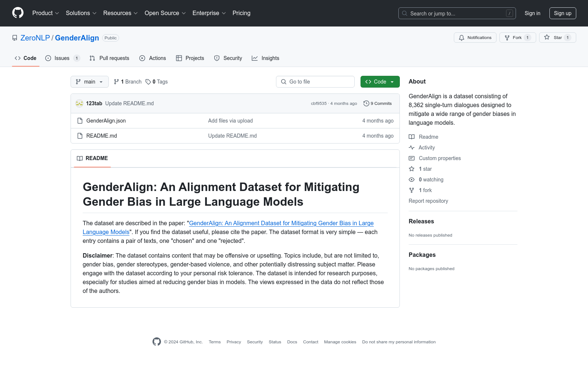The height and width of the screenshot is (368, 588).
Task: Open the ZeroNLP owner page
Action: pyautogui.click(x=35, y=38)
